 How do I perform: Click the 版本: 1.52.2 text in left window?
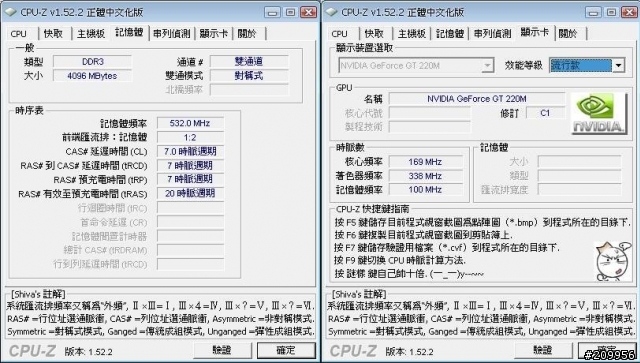(x=89, y=352)
